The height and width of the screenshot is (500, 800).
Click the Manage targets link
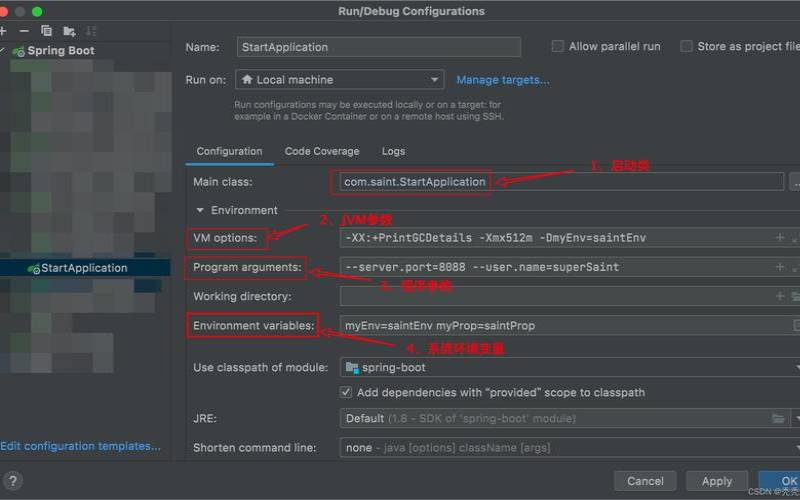pyautogui.click(x=503, y=80)
